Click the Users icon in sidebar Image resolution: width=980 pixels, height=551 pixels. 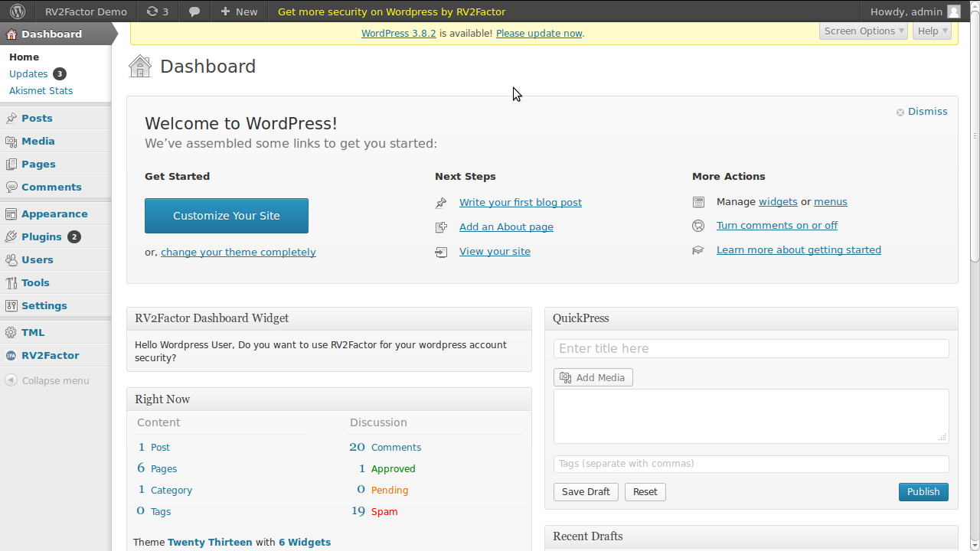tap(11, 259)
